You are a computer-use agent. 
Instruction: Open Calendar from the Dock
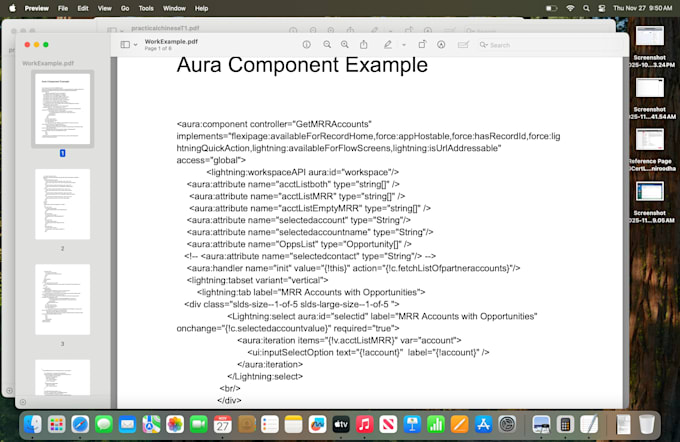(x=222, y=424)
